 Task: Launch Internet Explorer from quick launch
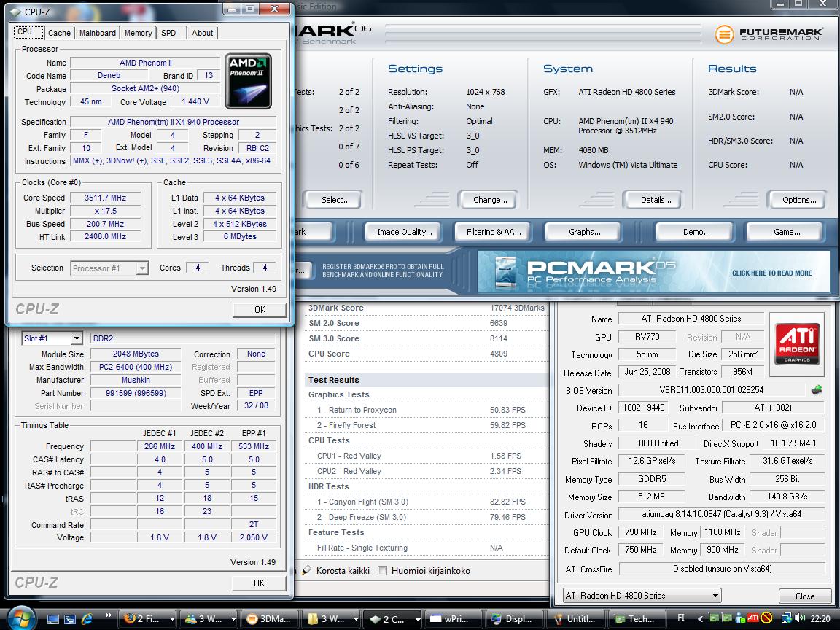pyautogui.click(x=87, y=619)
